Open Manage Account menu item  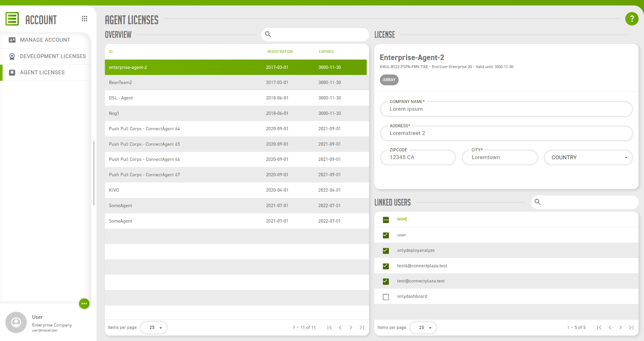point(46,40)
